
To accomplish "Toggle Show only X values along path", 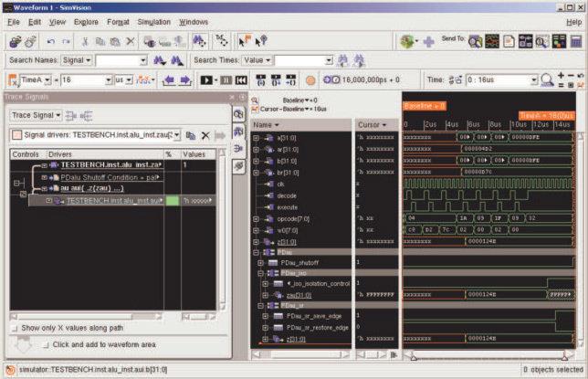I will (15, 329).
